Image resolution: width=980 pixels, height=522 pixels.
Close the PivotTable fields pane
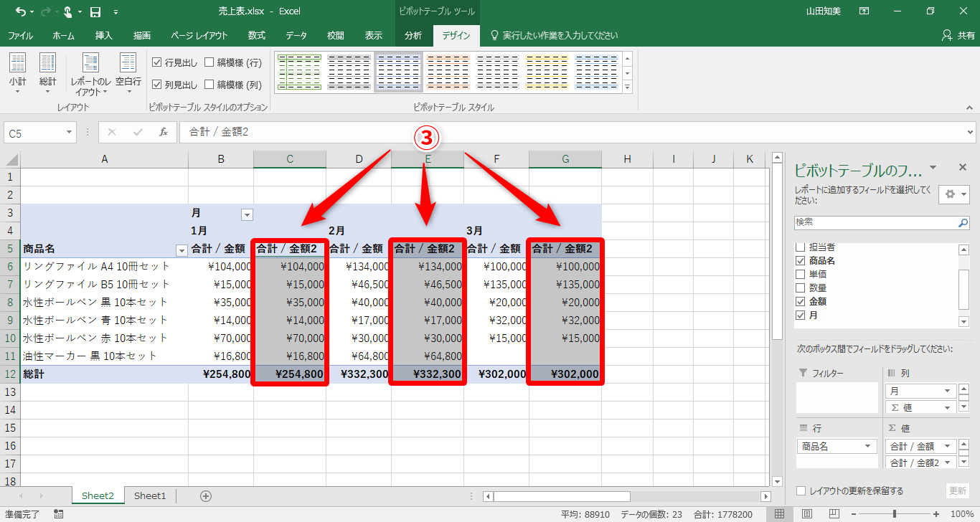(x=963, y=168)
